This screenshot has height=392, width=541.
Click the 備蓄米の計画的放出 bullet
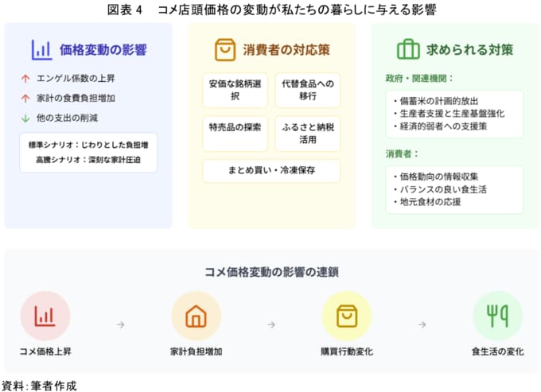point(436,101)
